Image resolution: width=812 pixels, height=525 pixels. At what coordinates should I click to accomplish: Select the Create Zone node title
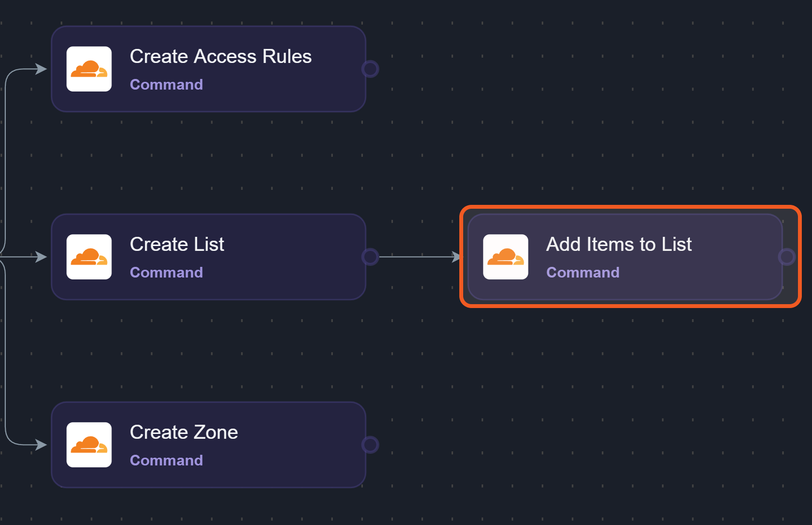coord(184,432)
